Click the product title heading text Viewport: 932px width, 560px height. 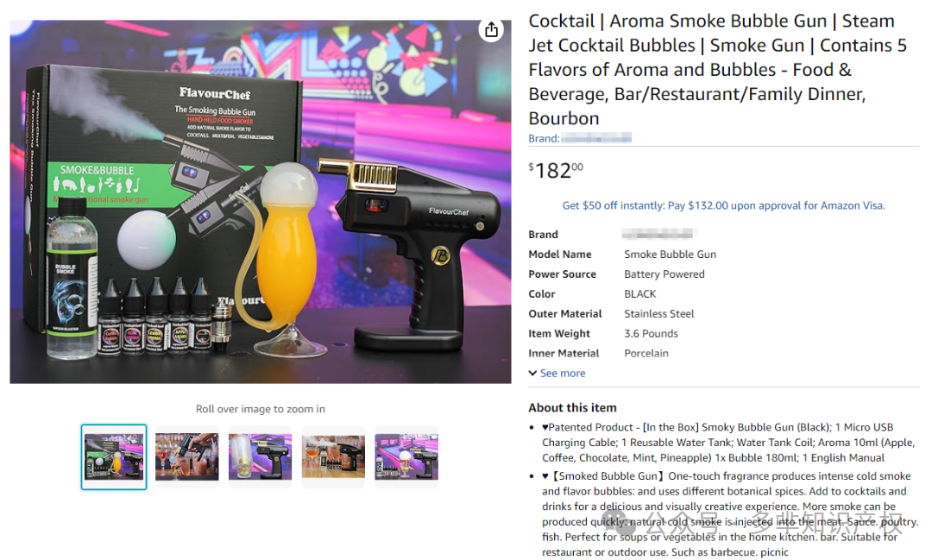pos(717,70)
